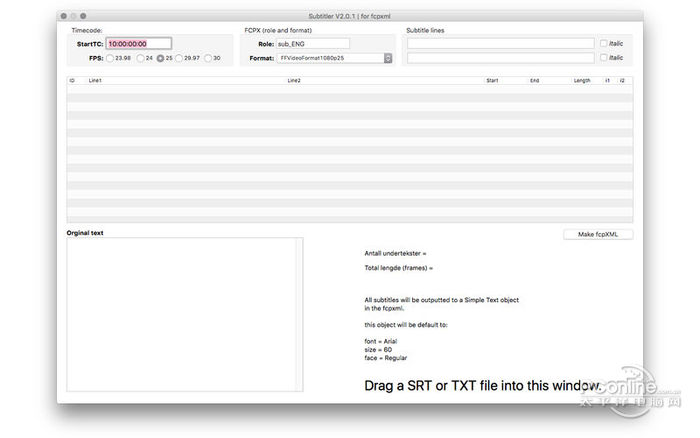The height and width of the screenshot is (438, 700).
Task: Select the 23.98 FPS radio button
Action: point(110,58)
